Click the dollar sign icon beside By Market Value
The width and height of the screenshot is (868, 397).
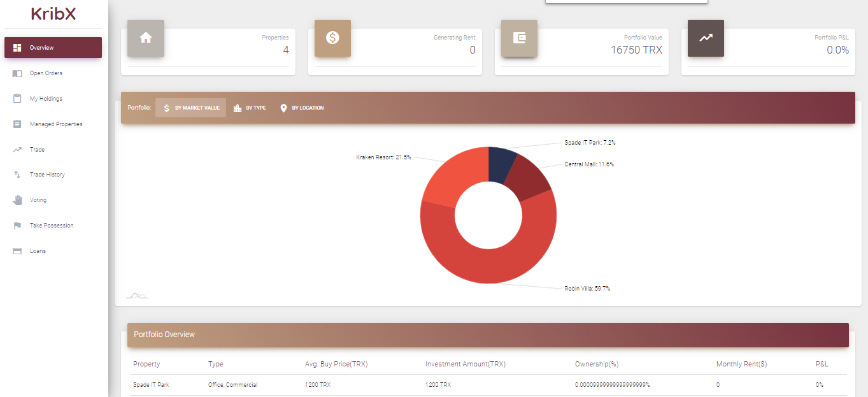coord(166,108)
